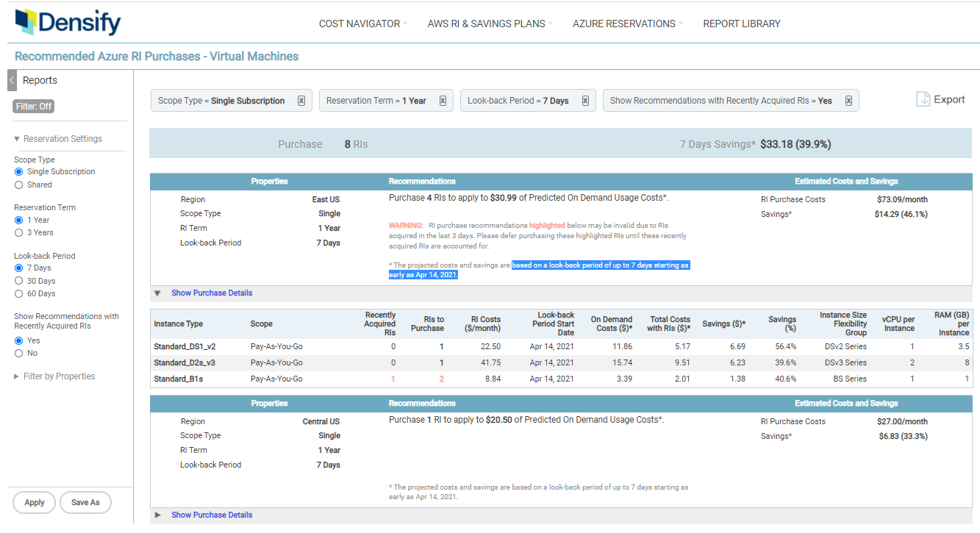980x533 pixels.
Task: Choose the 3 Years reservation term
Action: point(19,232)
